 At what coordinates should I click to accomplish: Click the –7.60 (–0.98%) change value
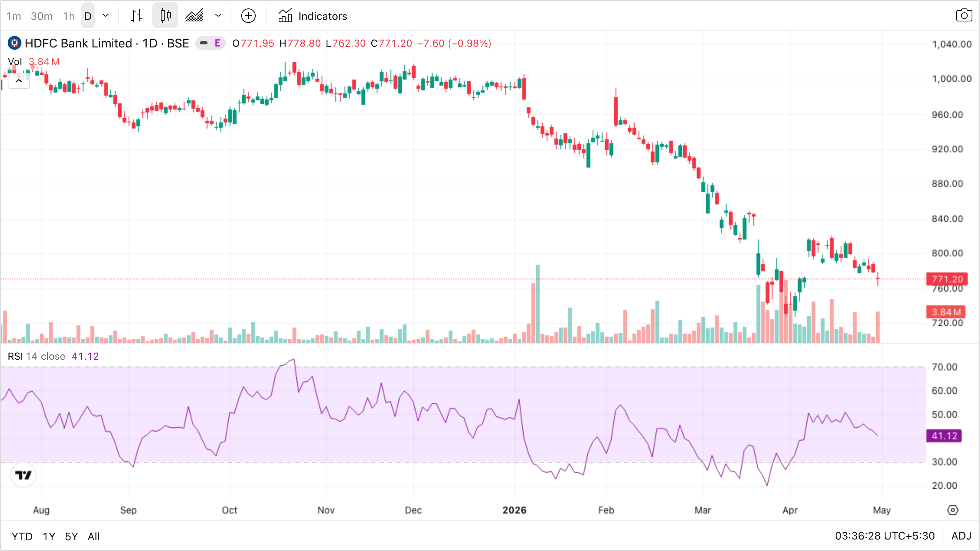point(454,43)
